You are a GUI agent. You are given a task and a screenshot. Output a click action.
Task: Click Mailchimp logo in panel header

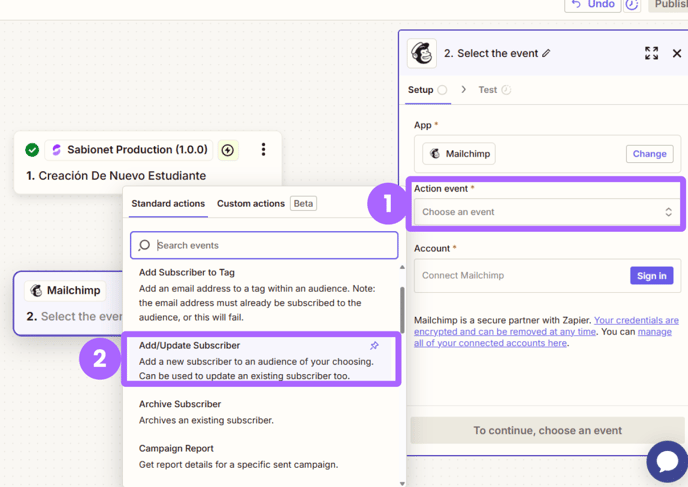(x=422, y=54)
